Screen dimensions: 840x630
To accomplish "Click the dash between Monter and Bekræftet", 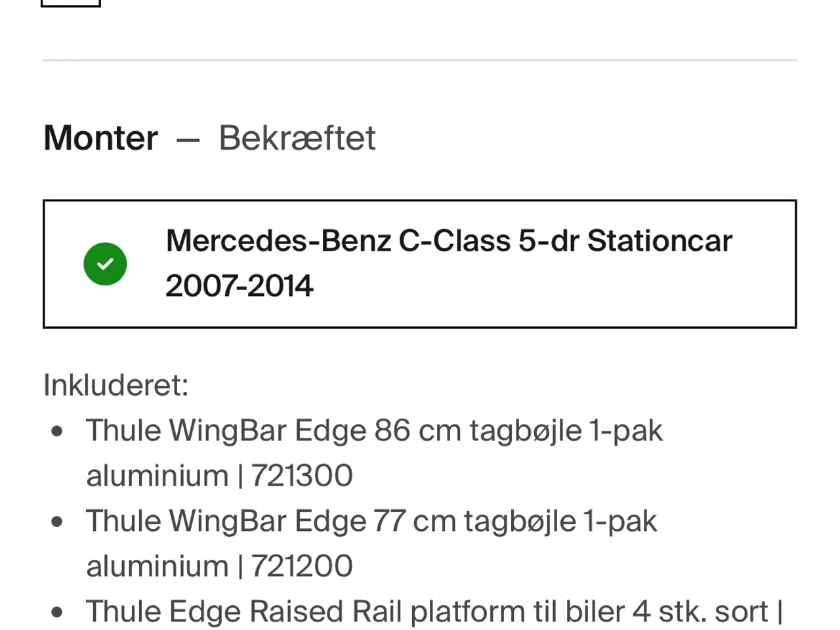I will tap(188, 139).
